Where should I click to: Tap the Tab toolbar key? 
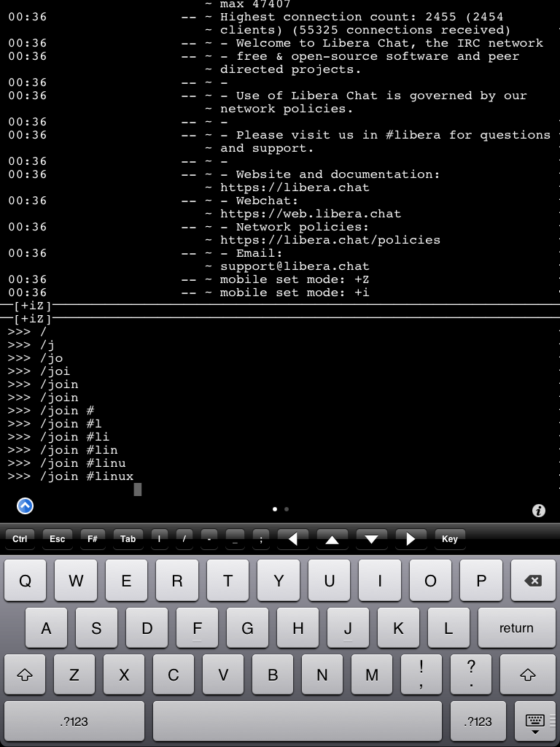pos(128,539)
